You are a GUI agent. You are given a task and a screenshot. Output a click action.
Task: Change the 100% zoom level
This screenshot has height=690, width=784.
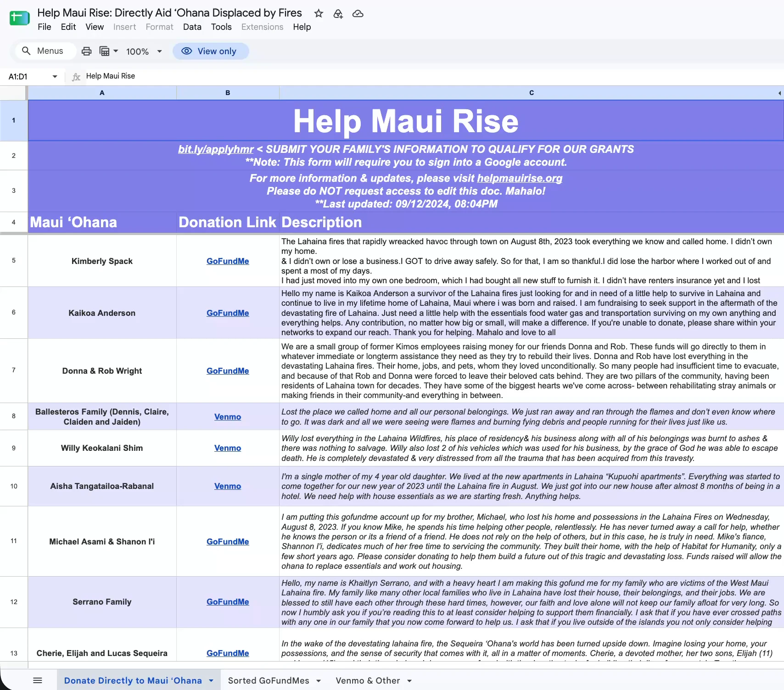coord(144,51)
